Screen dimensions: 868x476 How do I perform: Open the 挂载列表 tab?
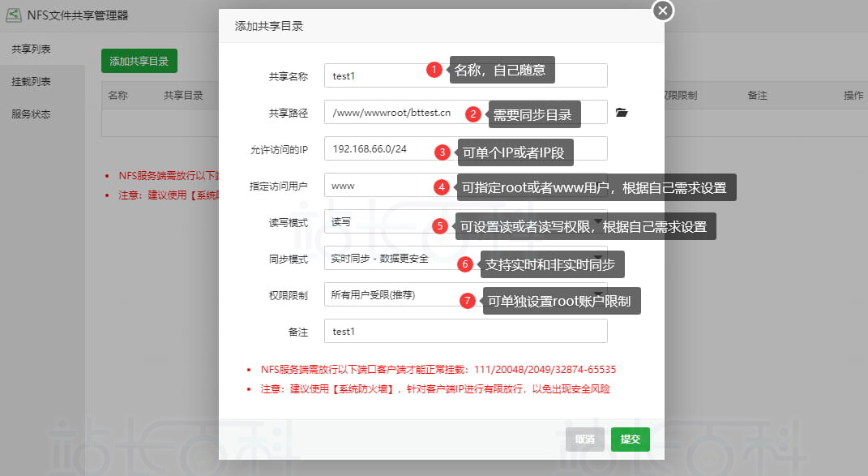click(32, 82)
